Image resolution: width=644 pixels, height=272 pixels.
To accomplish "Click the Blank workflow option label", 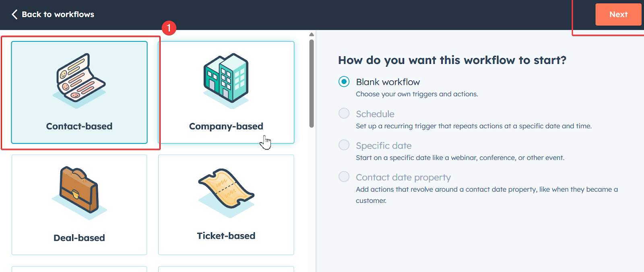I will 388,82.
